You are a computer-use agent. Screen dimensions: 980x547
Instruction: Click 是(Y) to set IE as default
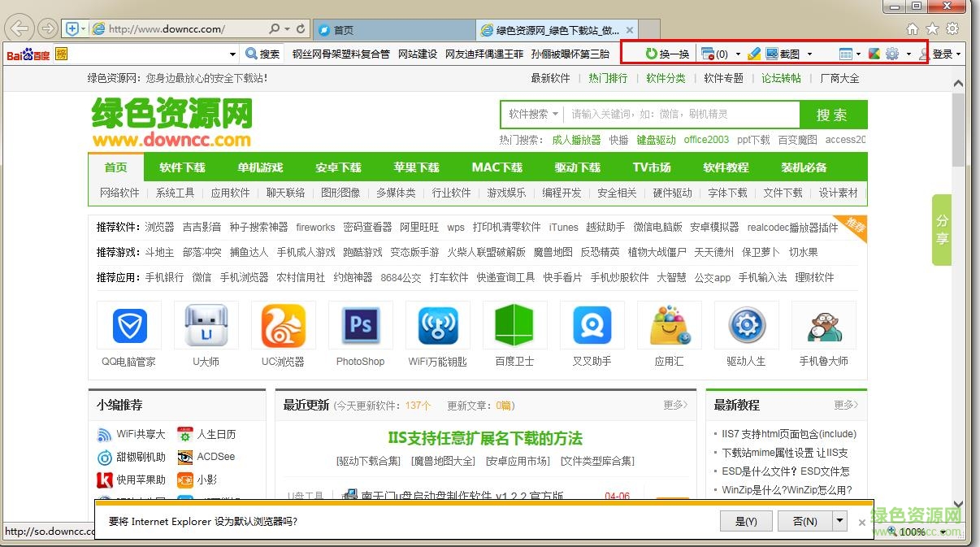click(745, 521)
